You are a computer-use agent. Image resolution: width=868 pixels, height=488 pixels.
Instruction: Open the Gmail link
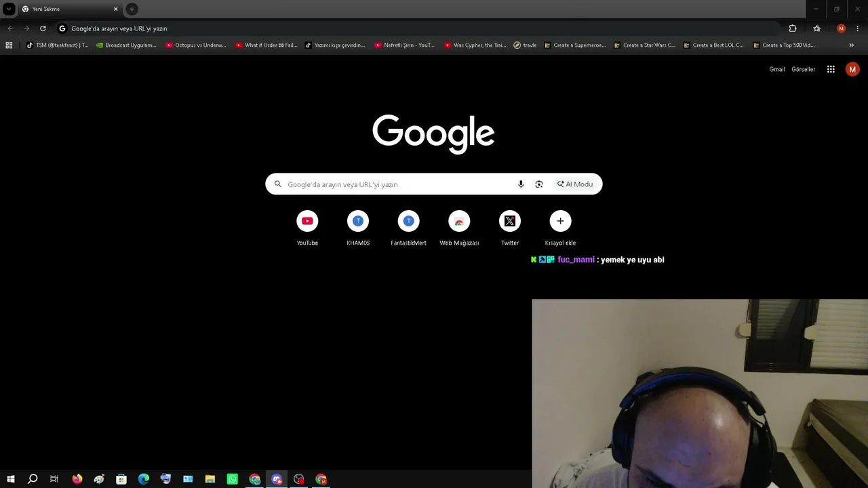click(777, 69)
